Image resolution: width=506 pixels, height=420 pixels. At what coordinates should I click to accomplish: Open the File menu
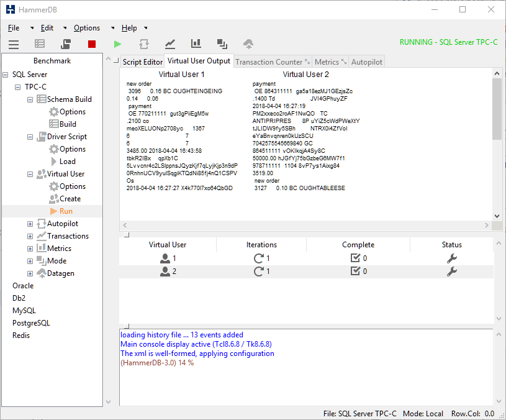pyautogui.click(x=14, y=28)
